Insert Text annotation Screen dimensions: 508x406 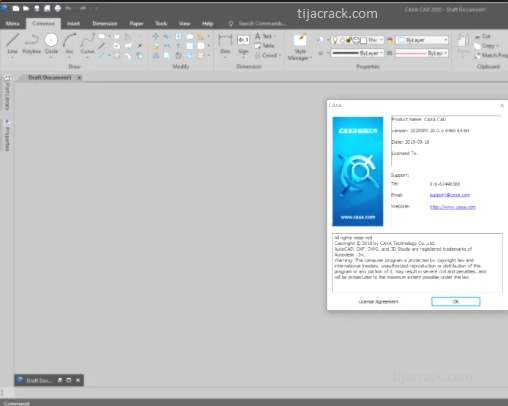tap(263, 36)
